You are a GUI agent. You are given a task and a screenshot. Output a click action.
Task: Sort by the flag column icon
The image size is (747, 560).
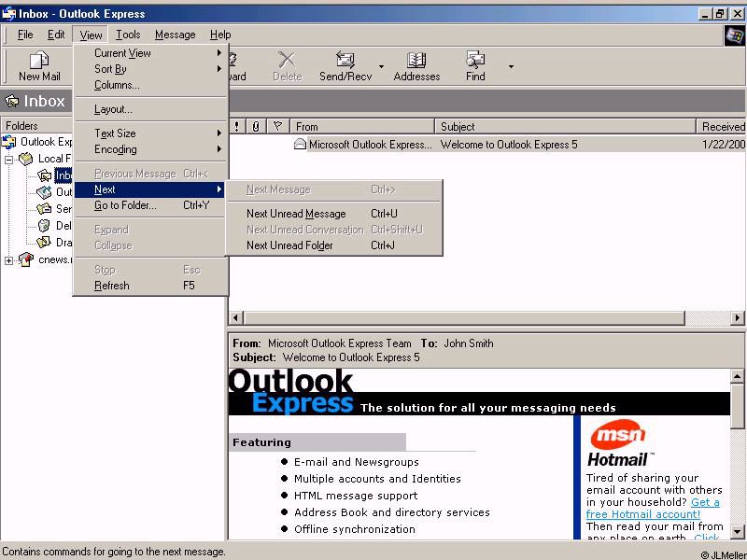pyautogui.click(x=277, y=126)
